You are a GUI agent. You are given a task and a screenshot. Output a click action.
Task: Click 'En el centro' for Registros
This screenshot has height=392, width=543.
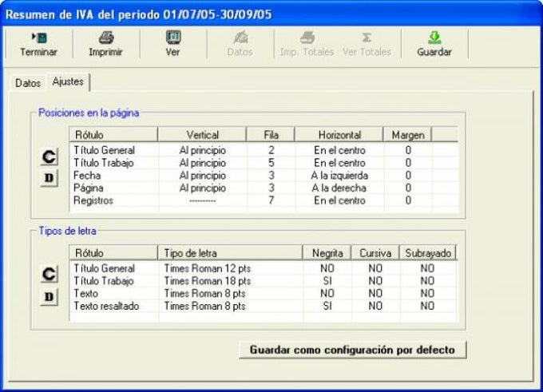tap(339, 200)
